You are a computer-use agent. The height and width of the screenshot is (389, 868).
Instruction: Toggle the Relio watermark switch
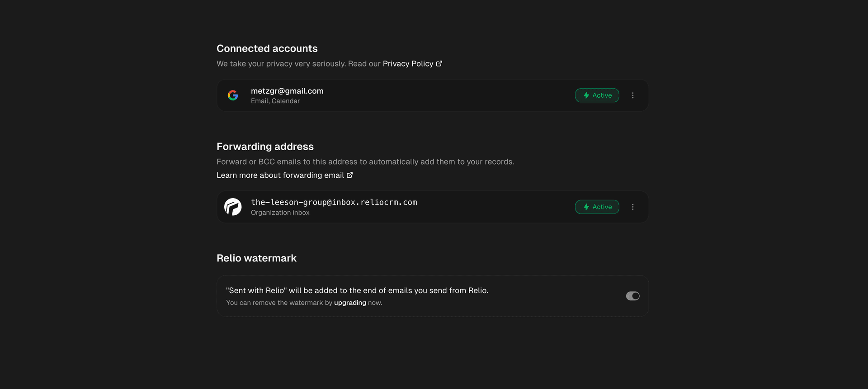point(632,296)
